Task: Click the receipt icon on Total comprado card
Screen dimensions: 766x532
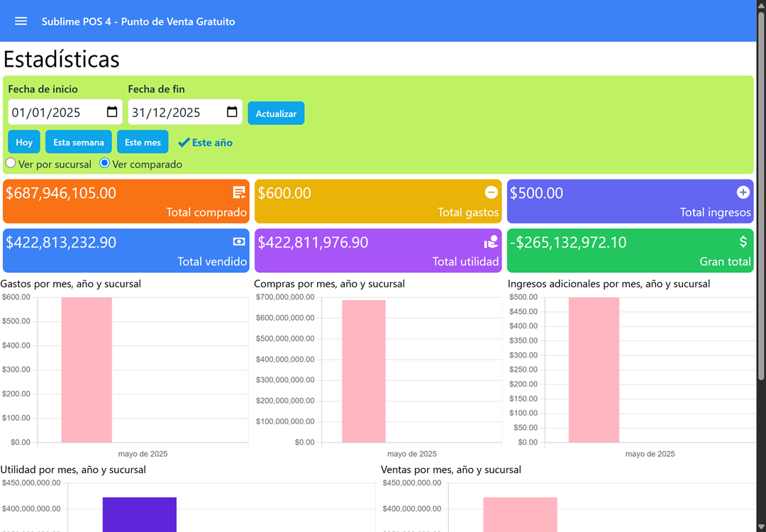Action: (x=239, y=192)
